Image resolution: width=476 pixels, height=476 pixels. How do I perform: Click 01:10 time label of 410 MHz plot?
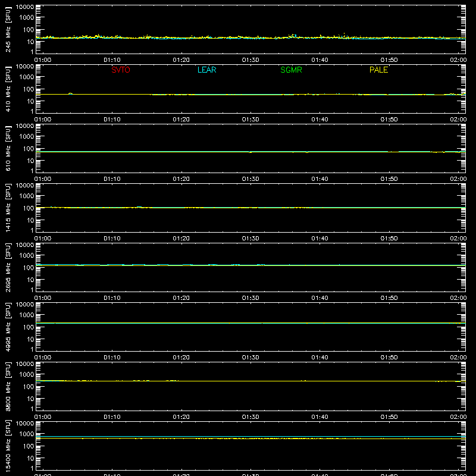[112, 120]
